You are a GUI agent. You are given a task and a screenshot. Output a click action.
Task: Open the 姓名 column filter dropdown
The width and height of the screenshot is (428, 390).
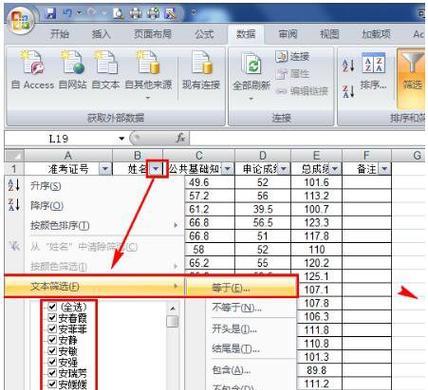point(156,169)
